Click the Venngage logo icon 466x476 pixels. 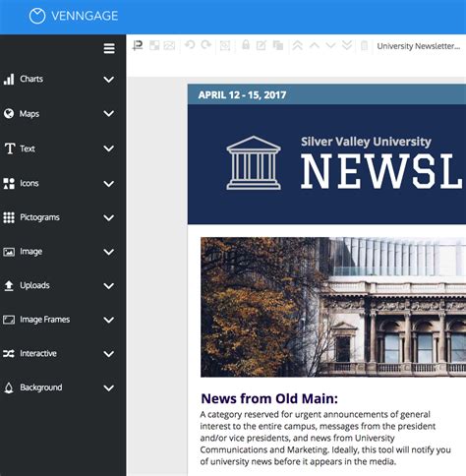[x=37, y=16]
